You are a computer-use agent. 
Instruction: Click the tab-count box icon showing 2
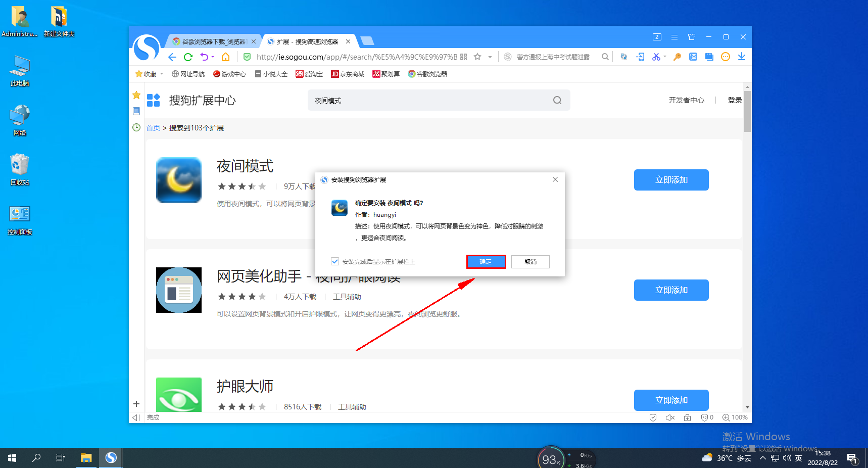point(657,37)
